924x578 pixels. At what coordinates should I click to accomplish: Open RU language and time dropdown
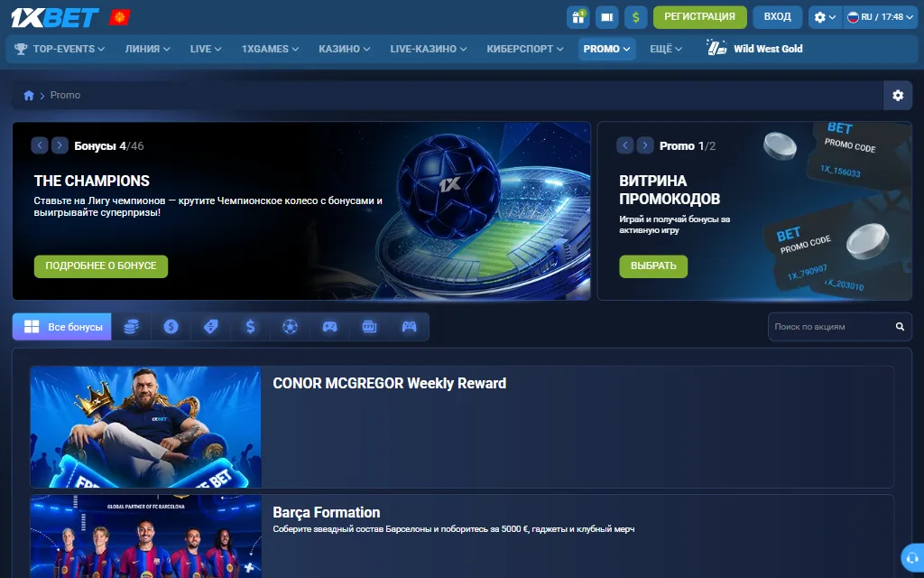click(880, 17)
